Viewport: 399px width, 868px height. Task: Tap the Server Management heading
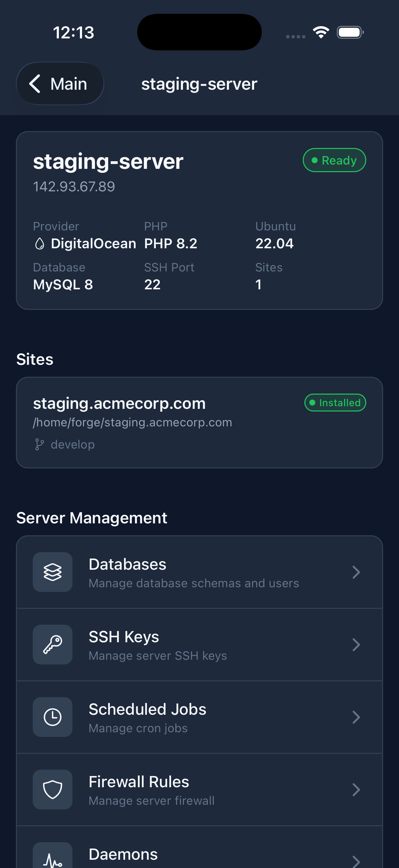(92, 518)
